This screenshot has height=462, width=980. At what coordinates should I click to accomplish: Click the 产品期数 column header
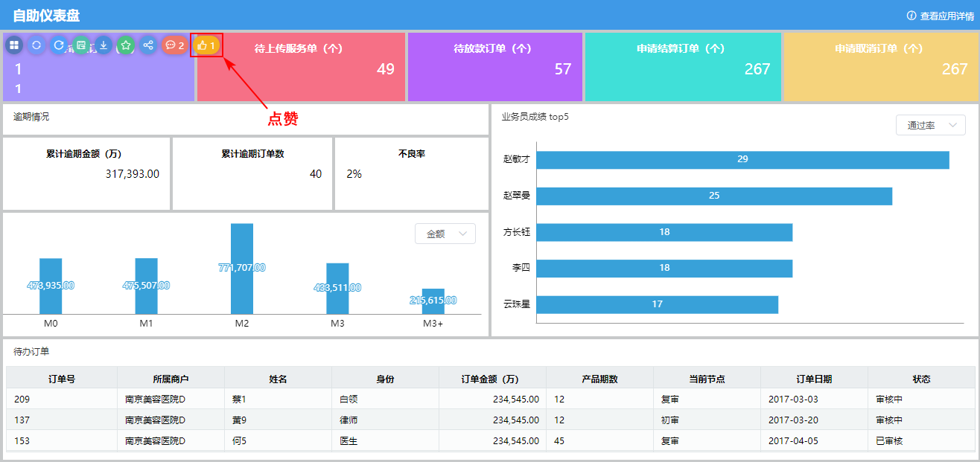pyautogui.click(x=599, y=378)
